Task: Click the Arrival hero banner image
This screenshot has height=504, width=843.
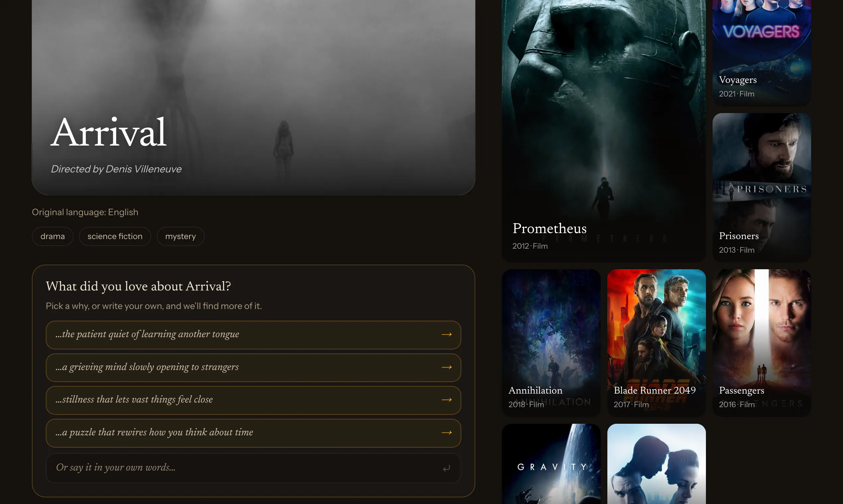Action: click(x=253, y=97)
